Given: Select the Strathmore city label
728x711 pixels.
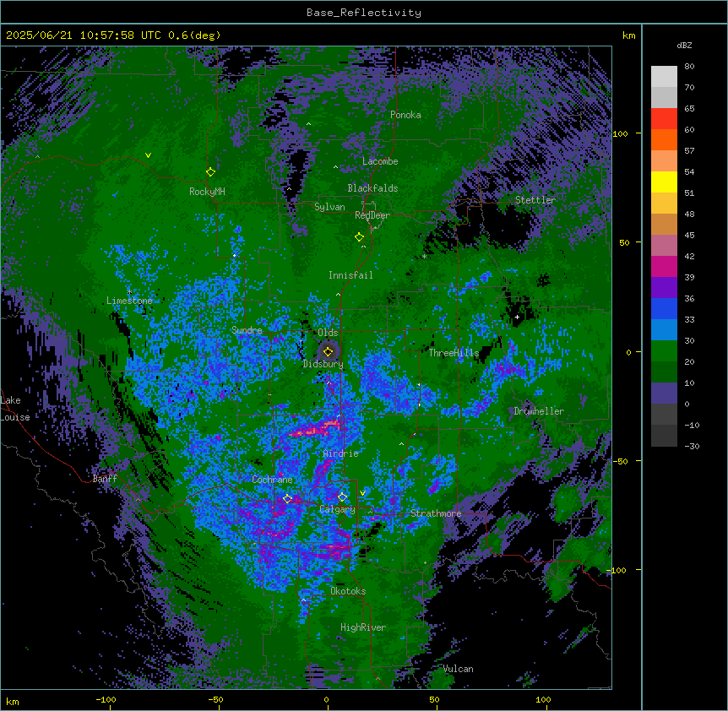Looking at the screenshot, I should pyautogui.click(x=436, y=513).
